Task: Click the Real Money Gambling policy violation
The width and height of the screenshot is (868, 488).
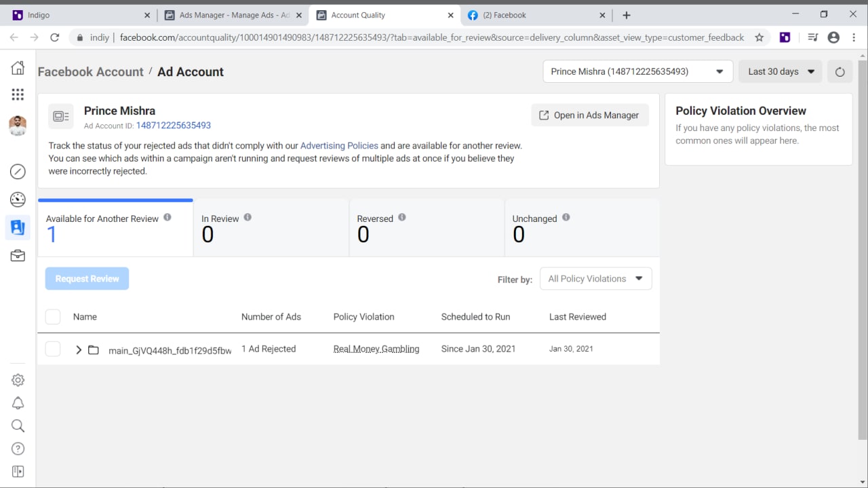Action: click(x=376, y=349)
